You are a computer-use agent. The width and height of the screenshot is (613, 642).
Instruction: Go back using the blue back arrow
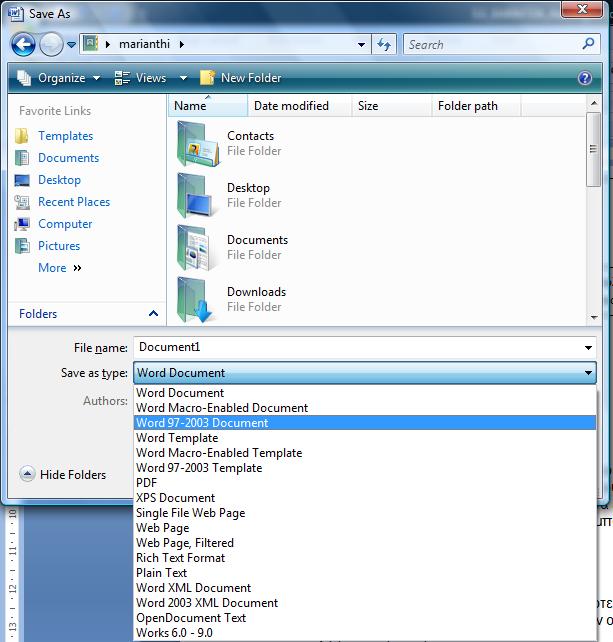[23, 44]
